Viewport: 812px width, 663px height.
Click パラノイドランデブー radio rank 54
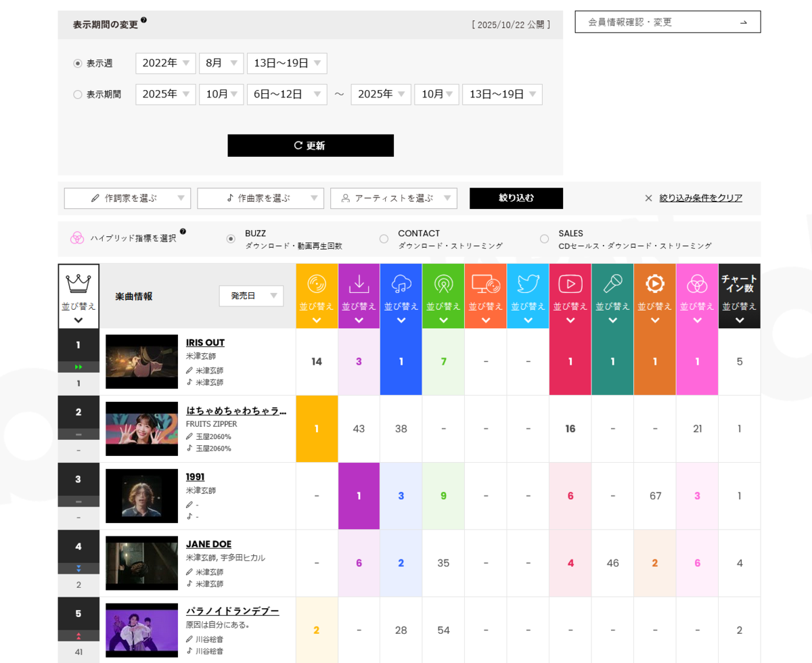click(x=443, y=631)
